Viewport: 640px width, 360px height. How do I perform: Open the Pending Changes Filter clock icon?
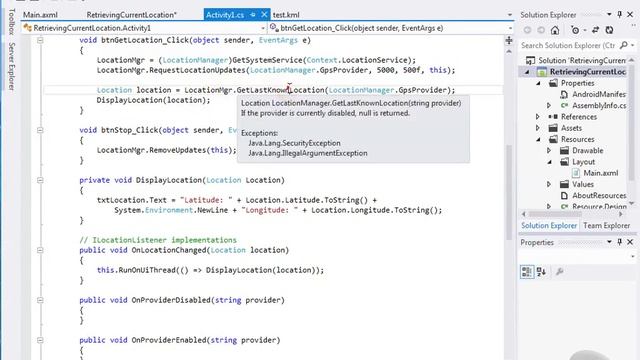[575, 30]
